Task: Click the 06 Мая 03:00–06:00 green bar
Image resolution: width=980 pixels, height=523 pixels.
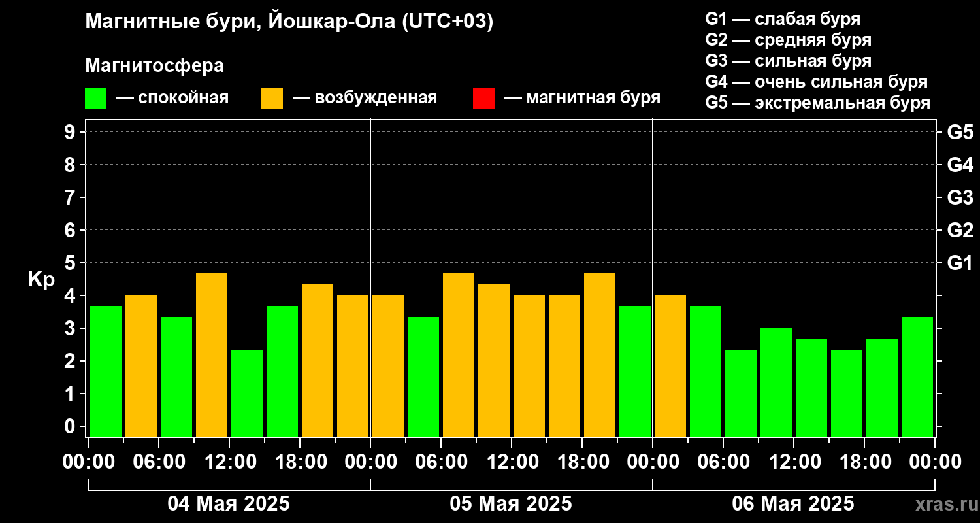Action: 706,371
